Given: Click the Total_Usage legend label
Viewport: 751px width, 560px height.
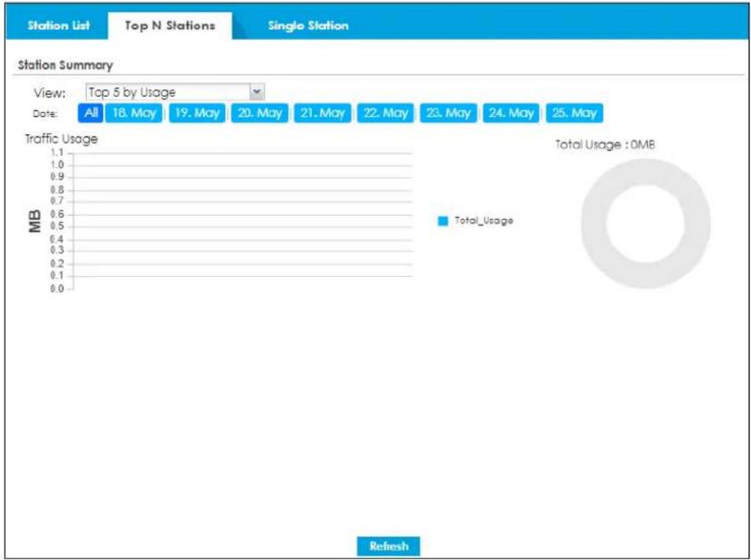Looking at the screenshot, I should click(x=484, y=220).
